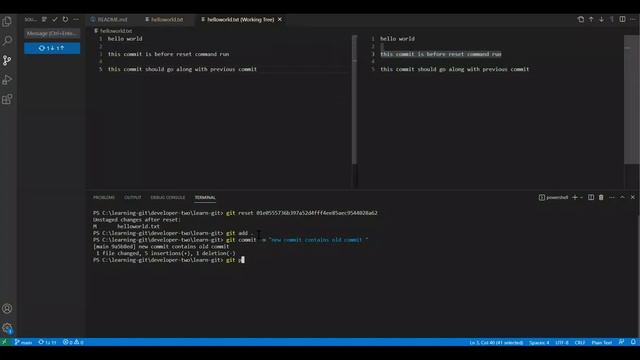Click the Open File icon in editor toolbar

pyautogui.click(x=580, y=19)
